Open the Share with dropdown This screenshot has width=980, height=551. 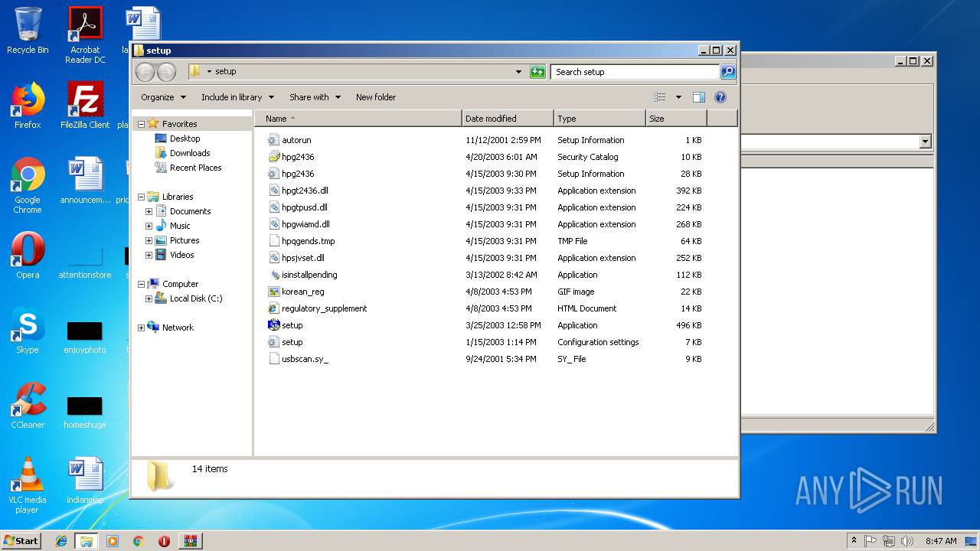point(315,97)
